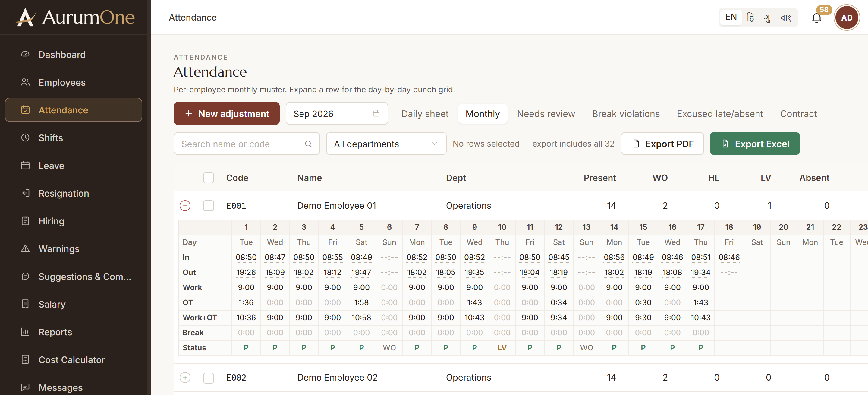868x395 pixels.
Task: Click the LV status on day 10
Action: [x=502, y=348]
